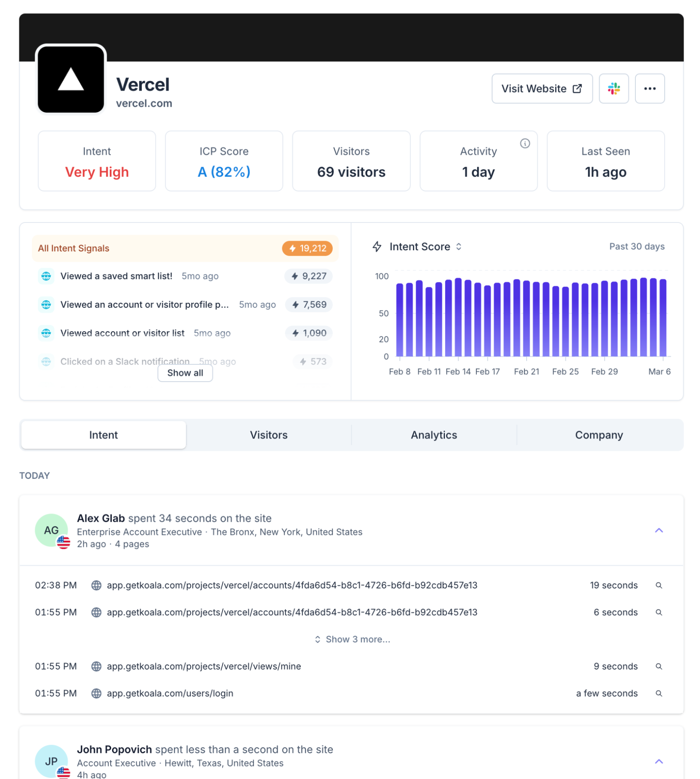Viewport: 700px width, 779px height.
Task: Click the globe icon beside the views/mine URL
Action: [x=96, y=666]
